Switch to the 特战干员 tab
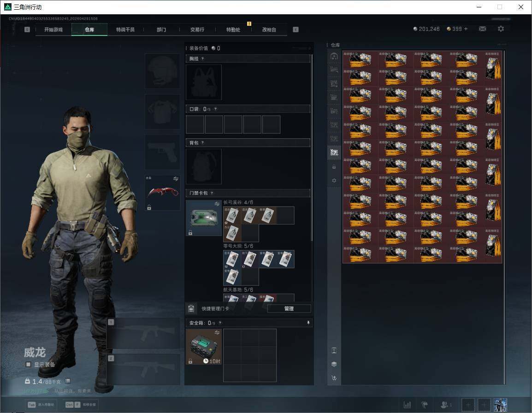Image resolution: width=532 pixels, height=413 pixels. coord(125,29)
